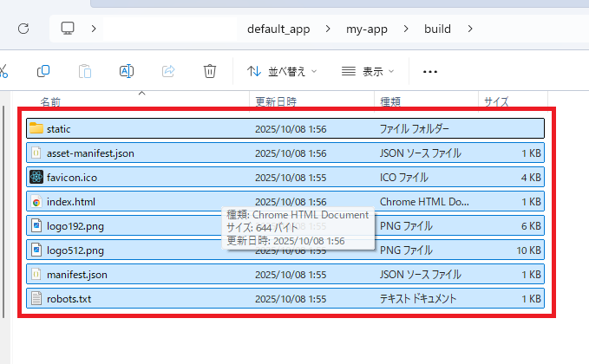Image resolution: width=589 pixels, height=364 pixels.
Task: Click the ファイル フォルダー type of static
Action: pos(414,129)
